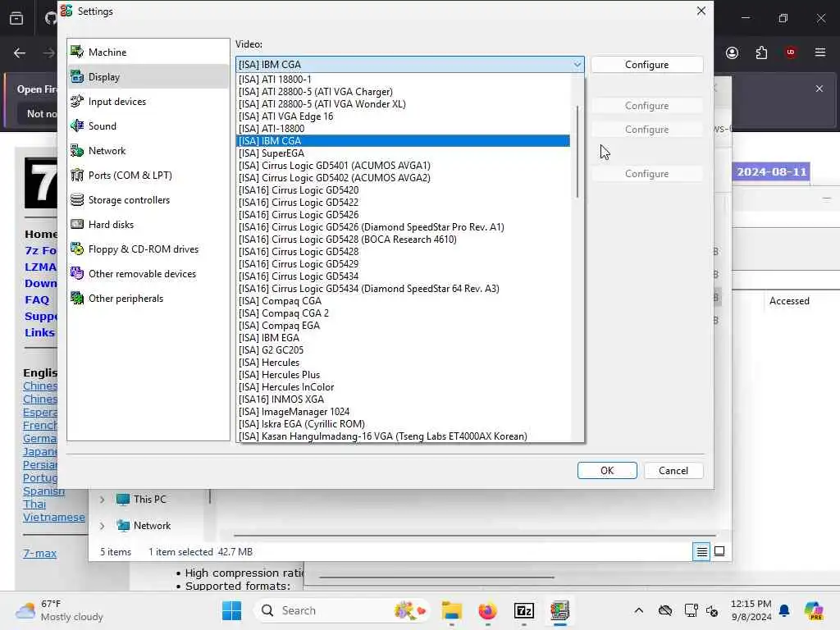Open Other peripherals settings
The height and width of the screenshot is (630, 840).
tap(148, 299)
